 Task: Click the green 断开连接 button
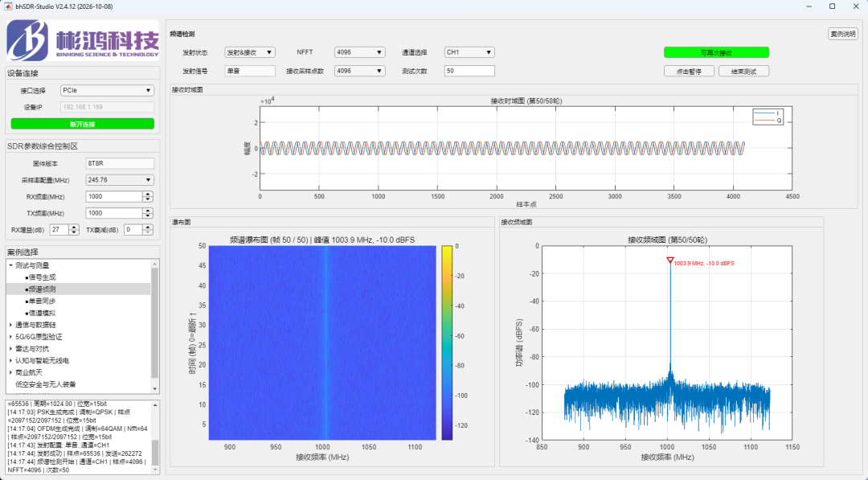(x=83, y=124)
